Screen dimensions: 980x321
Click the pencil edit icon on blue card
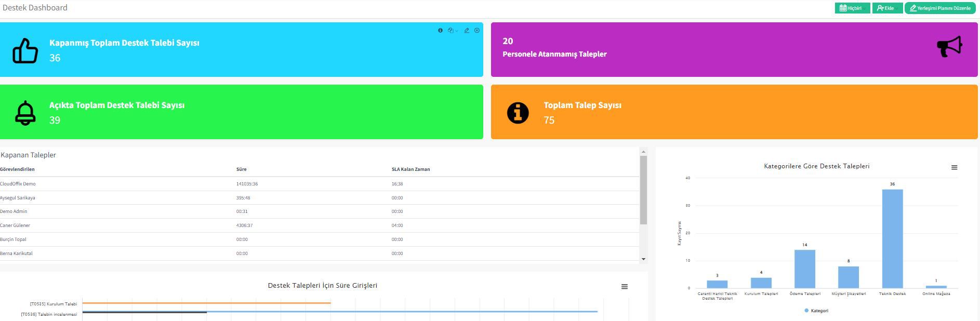467,31
